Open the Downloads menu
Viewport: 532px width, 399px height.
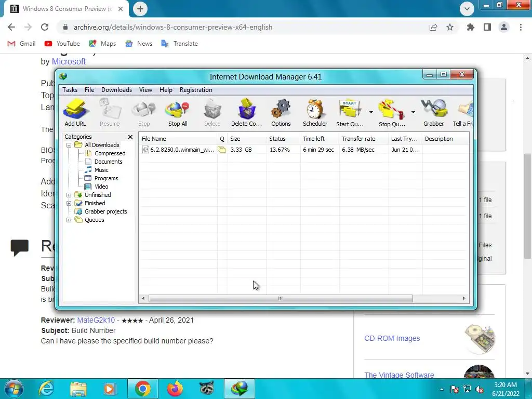pos(116,90)
